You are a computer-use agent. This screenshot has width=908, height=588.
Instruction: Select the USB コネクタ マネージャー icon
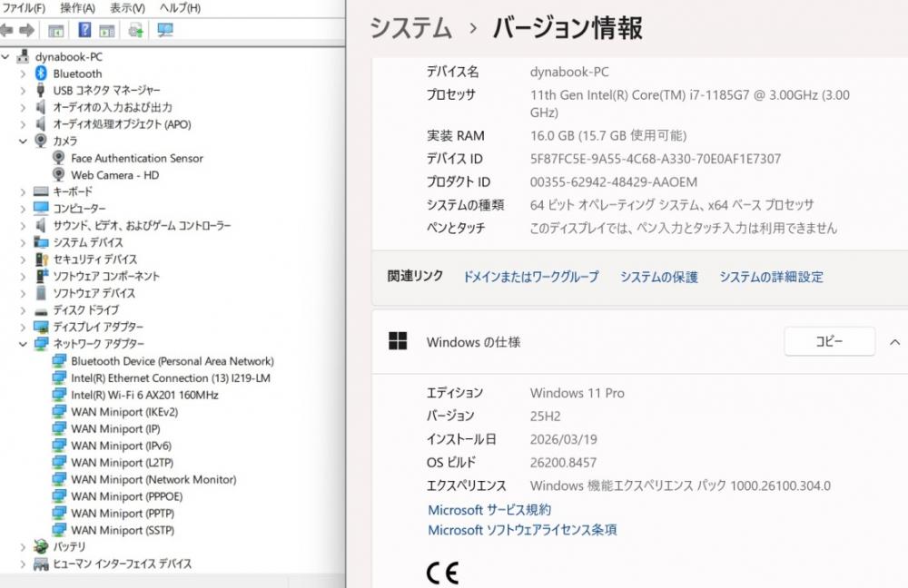pos(41,90)
